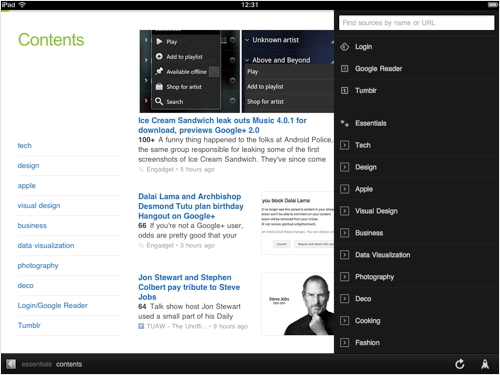The height and width of the screenshot is (375, 500).
Task: Open 'Login/Google Reader' link in Contents
Action: click(x=52, y=306)
